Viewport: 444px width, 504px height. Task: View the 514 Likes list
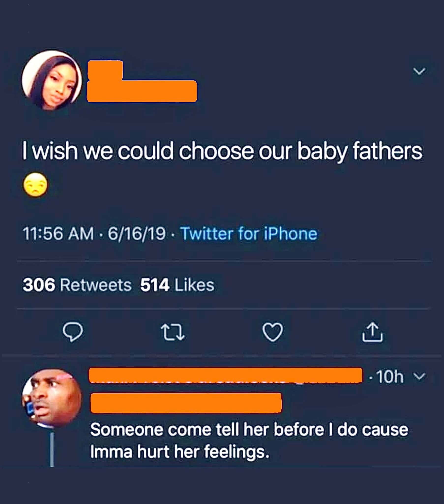(178, 285)
